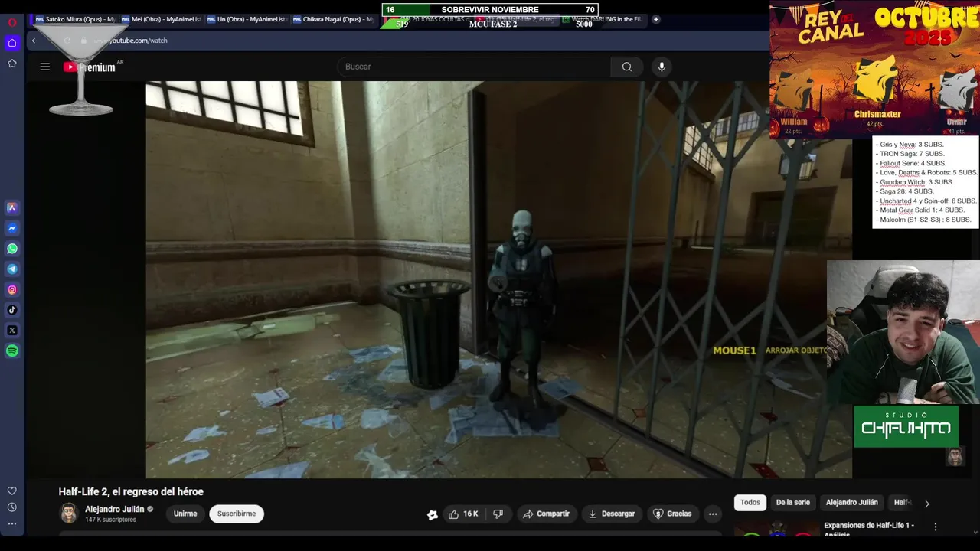Image resolution: width=980 pixels, height=551 pixels.
Task: Open Aria AI icon in Opera sidebar
Action: 12,207
